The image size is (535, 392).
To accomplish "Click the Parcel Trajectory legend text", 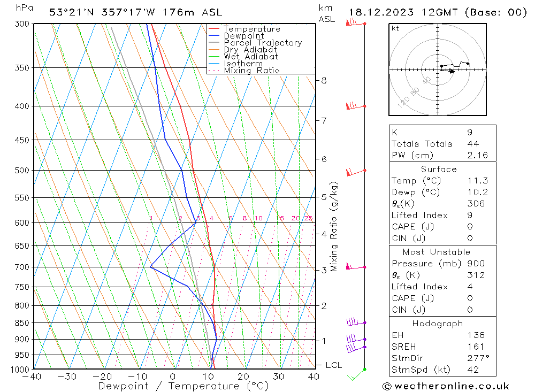I will (263, 43).
